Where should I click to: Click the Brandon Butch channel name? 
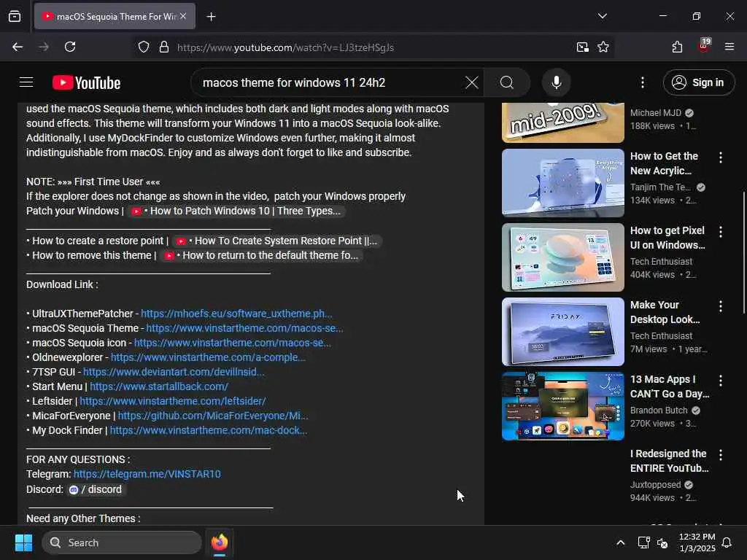click(659, 411)
